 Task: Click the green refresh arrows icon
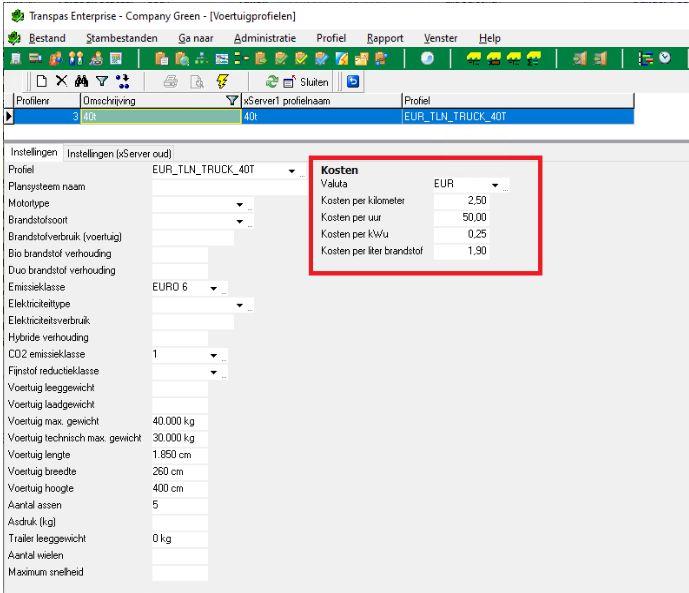click(271, 82)
